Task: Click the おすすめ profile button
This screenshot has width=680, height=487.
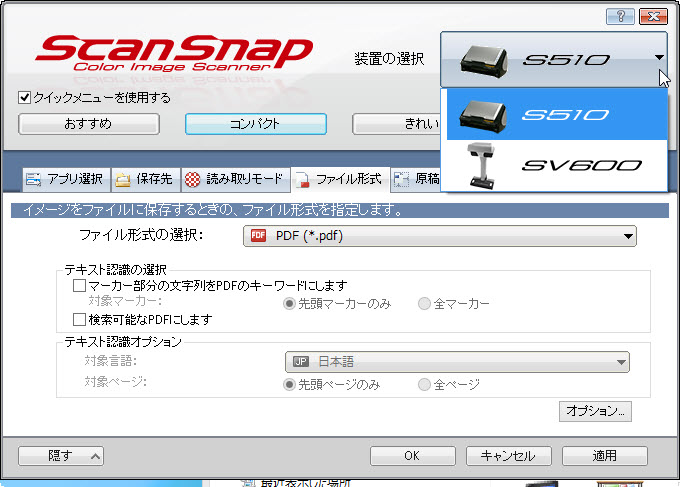Action: point(89,124)
